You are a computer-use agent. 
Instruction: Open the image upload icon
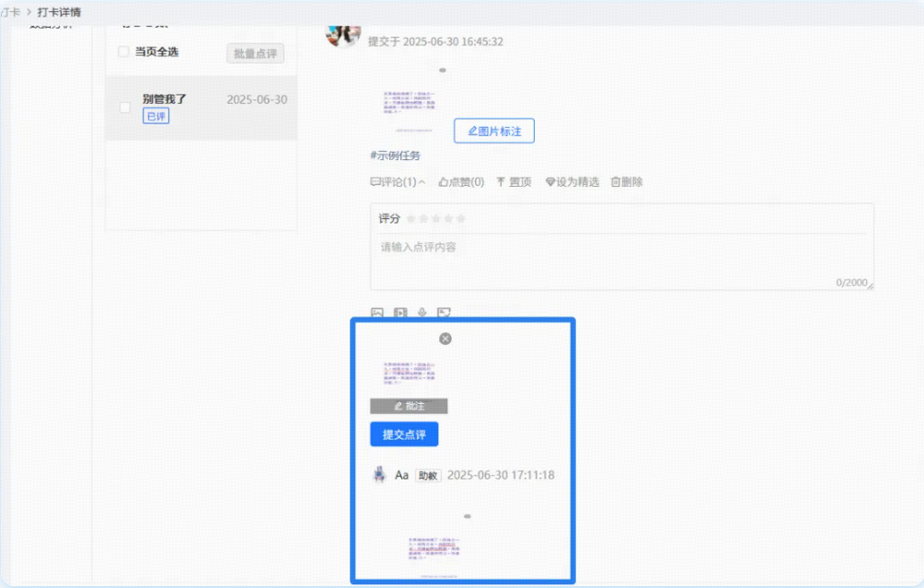[x=377, y=311]
